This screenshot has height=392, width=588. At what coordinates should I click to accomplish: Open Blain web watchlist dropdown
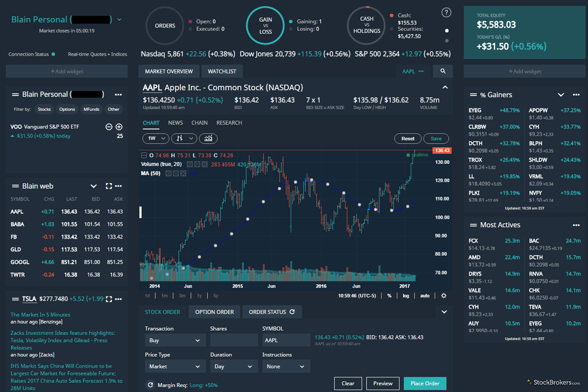point(94,186)
